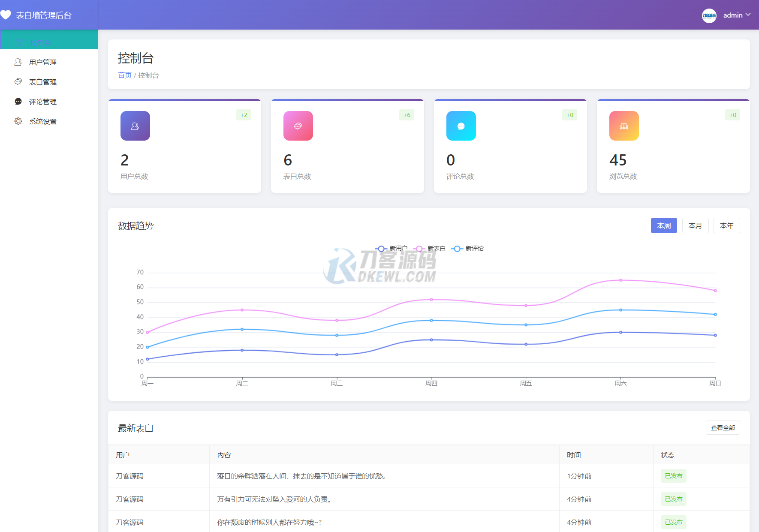Click the confession management sidebar icon
759x532 pixels.
pos(18,82)
